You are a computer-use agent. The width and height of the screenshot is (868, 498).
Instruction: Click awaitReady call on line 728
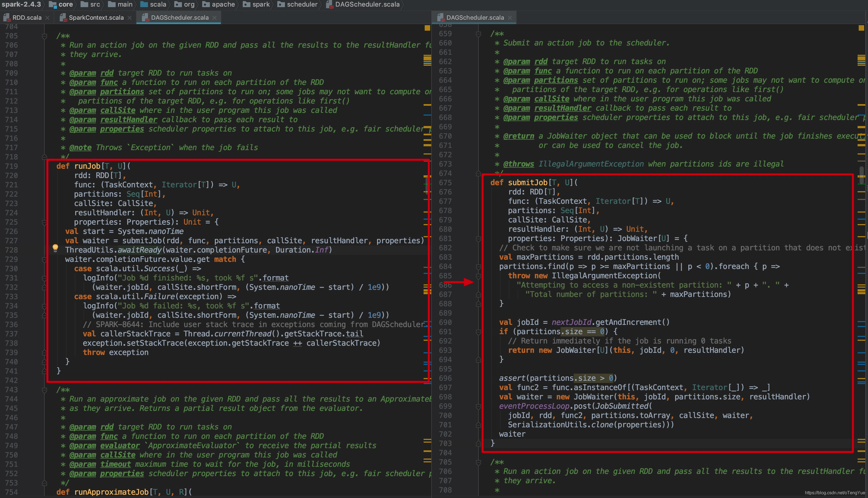[139, 250]
